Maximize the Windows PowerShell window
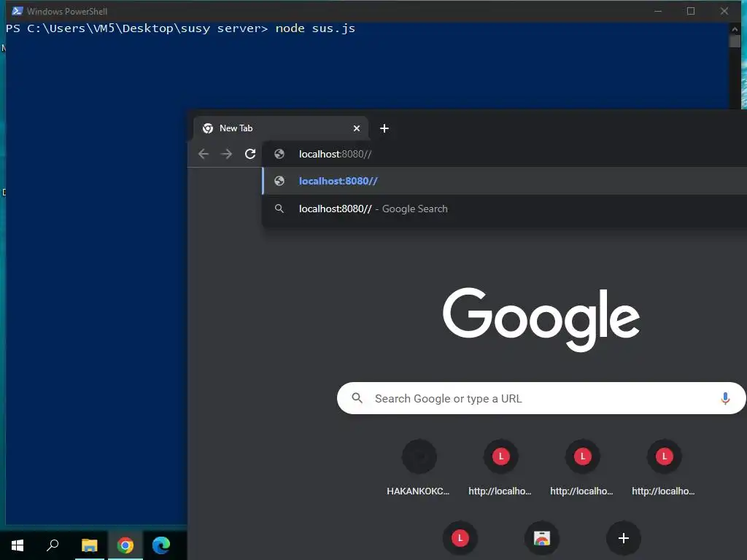Image resolution: width=747 pixels, height=560 pixels. pyautogui.click(x=691, y=11)
